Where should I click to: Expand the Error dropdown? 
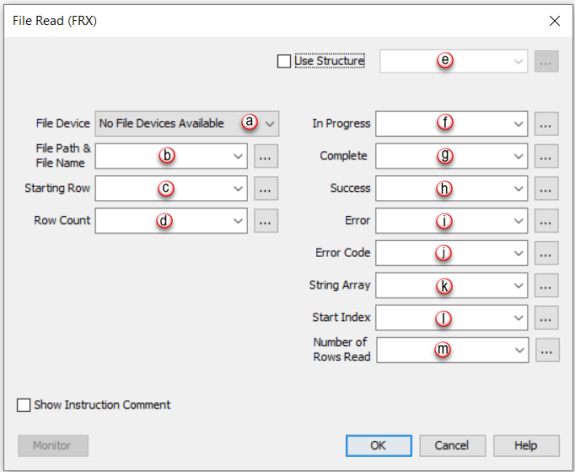pyautogui.click(x=451, y=221)
